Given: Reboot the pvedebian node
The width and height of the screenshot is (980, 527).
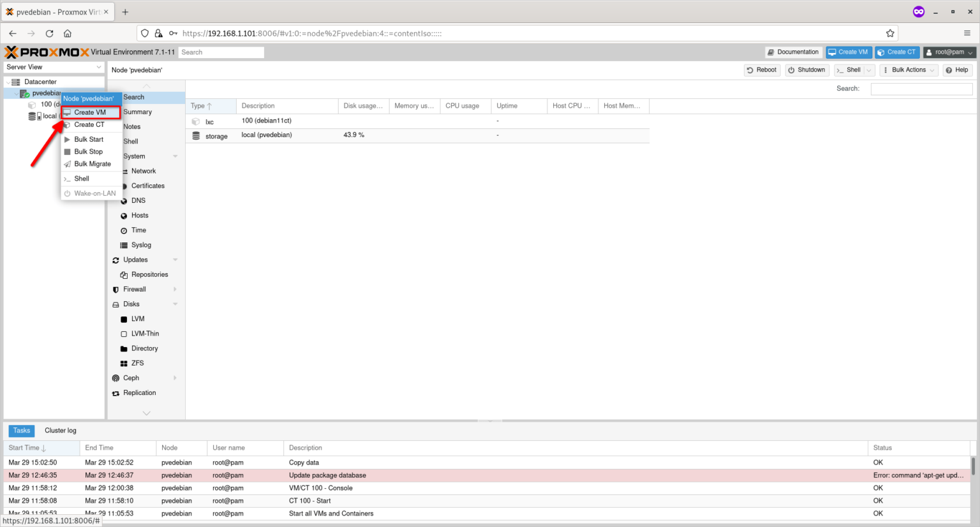Looking at the screenshot, I should pyautogui.click(x=762, y=70).
